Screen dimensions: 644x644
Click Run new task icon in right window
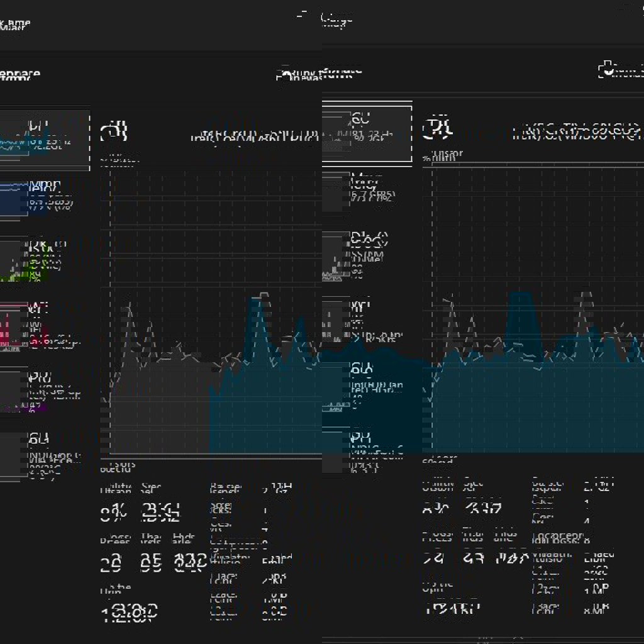pos(607,70)
